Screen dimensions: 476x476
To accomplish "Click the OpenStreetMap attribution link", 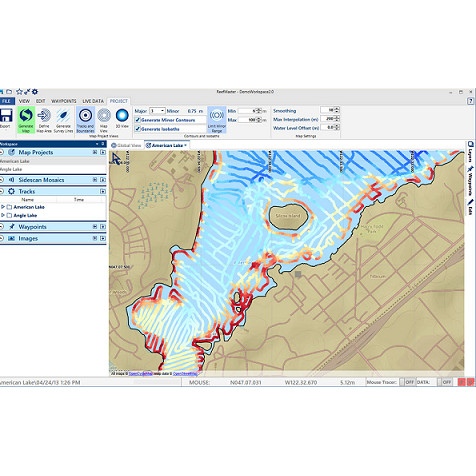I will pos(185,374).
